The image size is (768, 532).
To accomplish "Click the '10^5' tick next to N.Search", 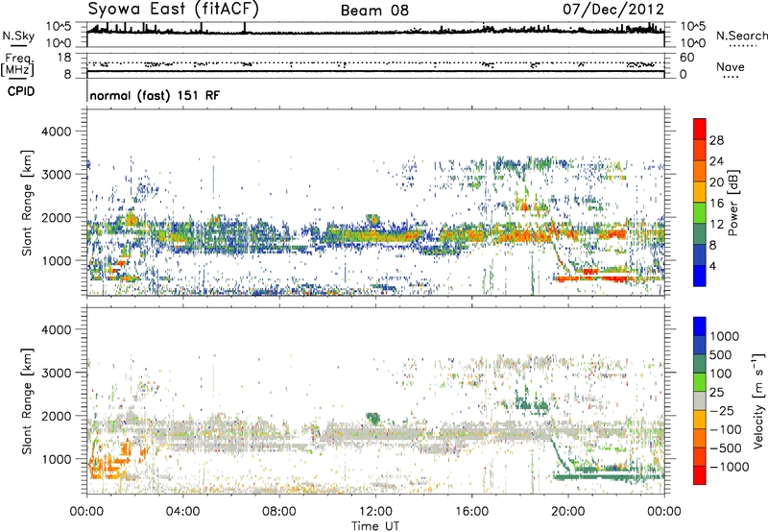I will coord(693,27).
